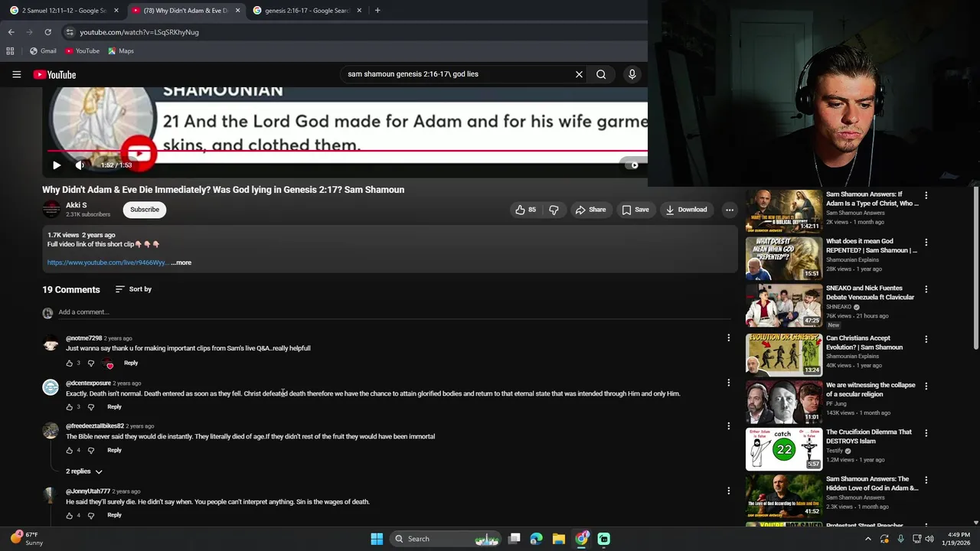
Task: Dislike the comment from @JonnyUtah777
Action: coord(90,515)
